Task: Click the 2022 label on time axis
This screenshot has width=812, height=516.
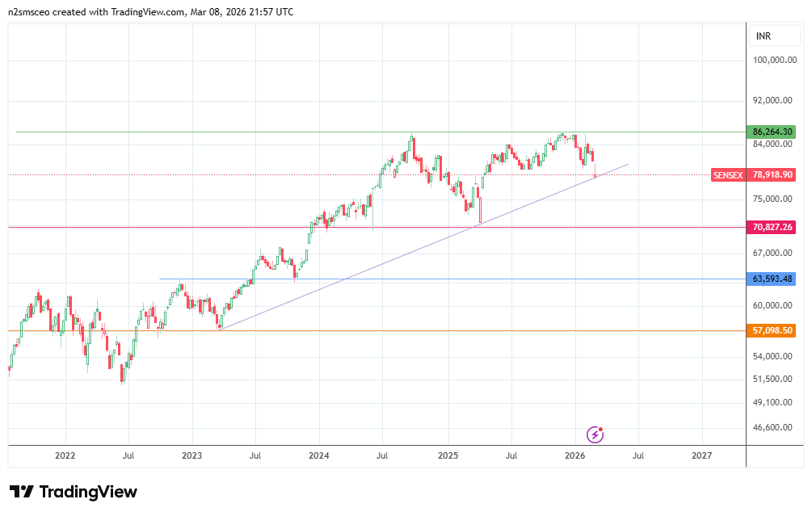Action: click(65, 456)
